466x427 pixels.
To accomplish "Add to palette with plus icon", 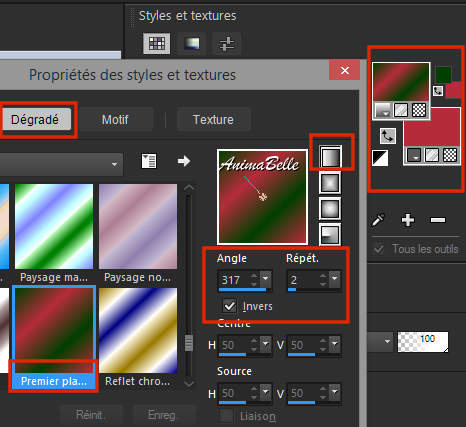I will click(408, 220).
